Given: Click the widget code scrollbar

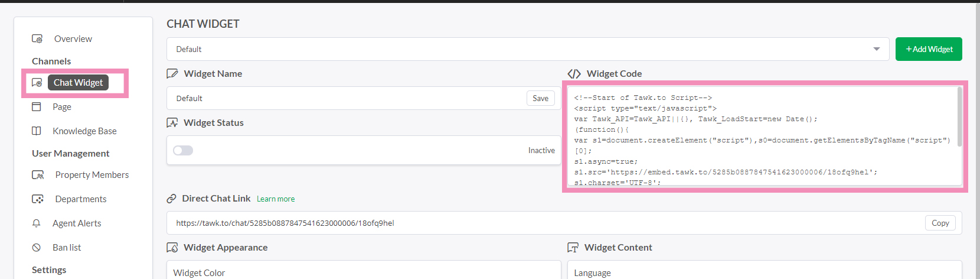Looking at the screenshot, I should [959, 117].
